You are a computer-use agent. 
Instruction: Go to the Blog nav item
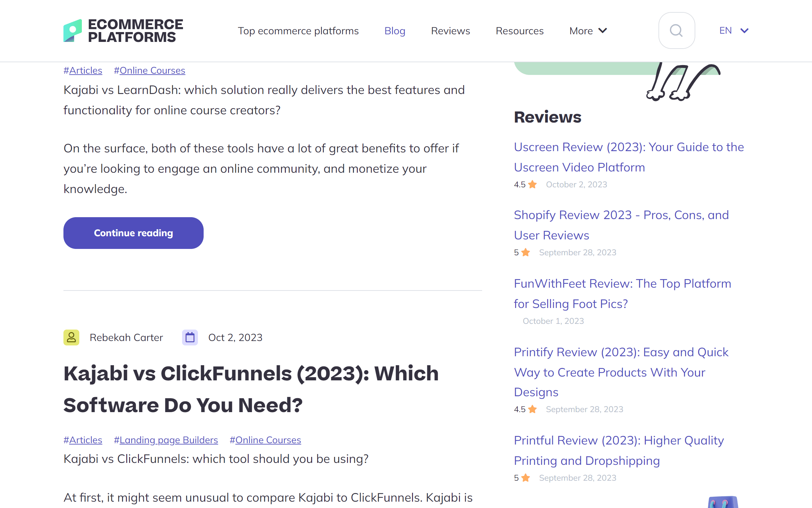coord(395,30)
